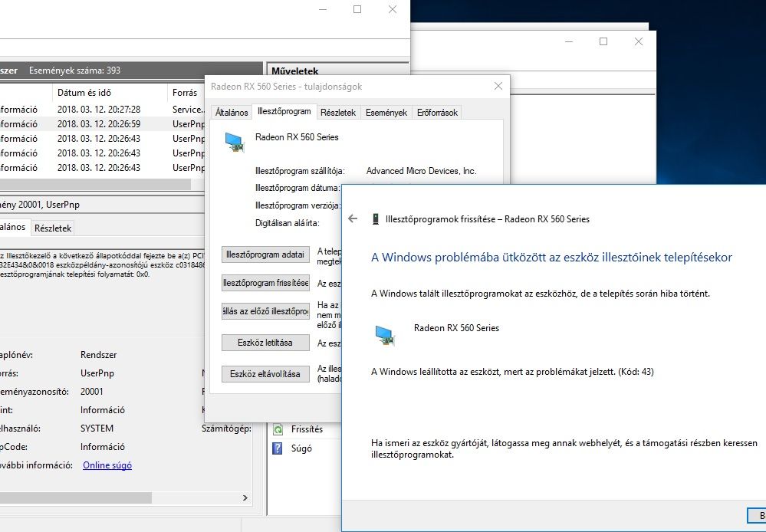Click the horizontal scrollbar under event list
Viewport: 766px width, 532px height.
pyautogui.click(x=95, y=185)
